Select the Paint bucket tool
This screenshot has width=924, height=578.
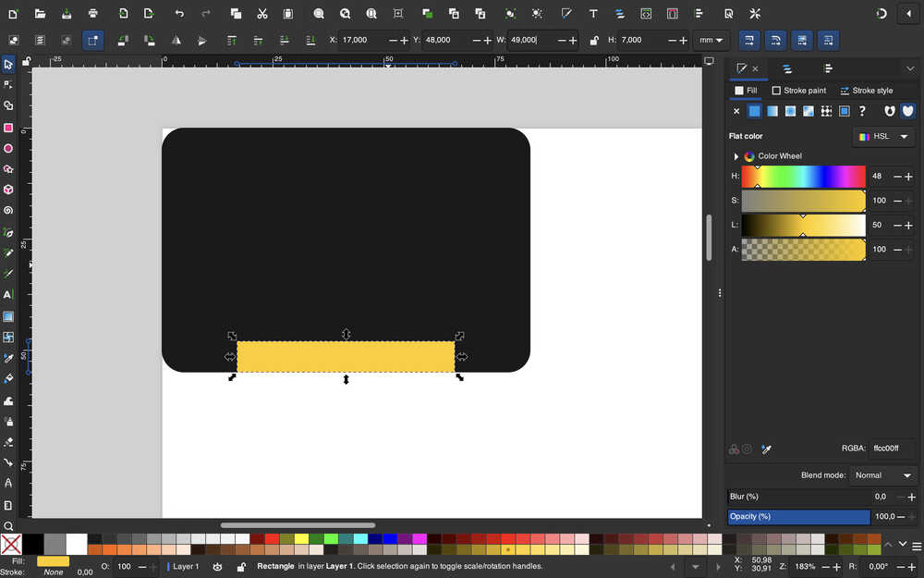(8, 378)
